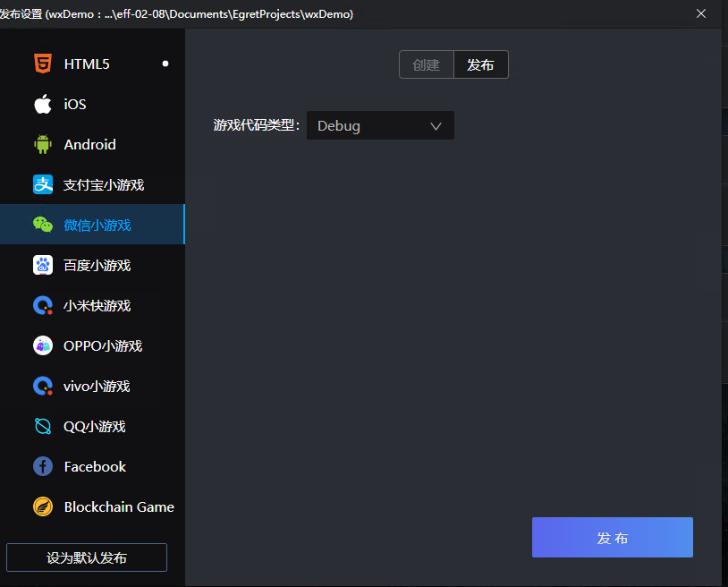Open QQ小游戏 publish settings

coord(43,426)
